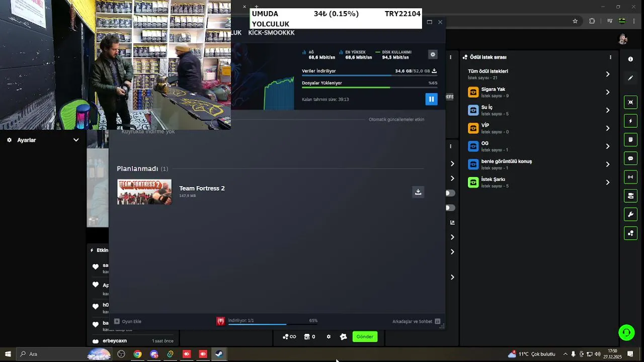Open Ödül istek sırası three-dot menu

click(x=610, y=57)
